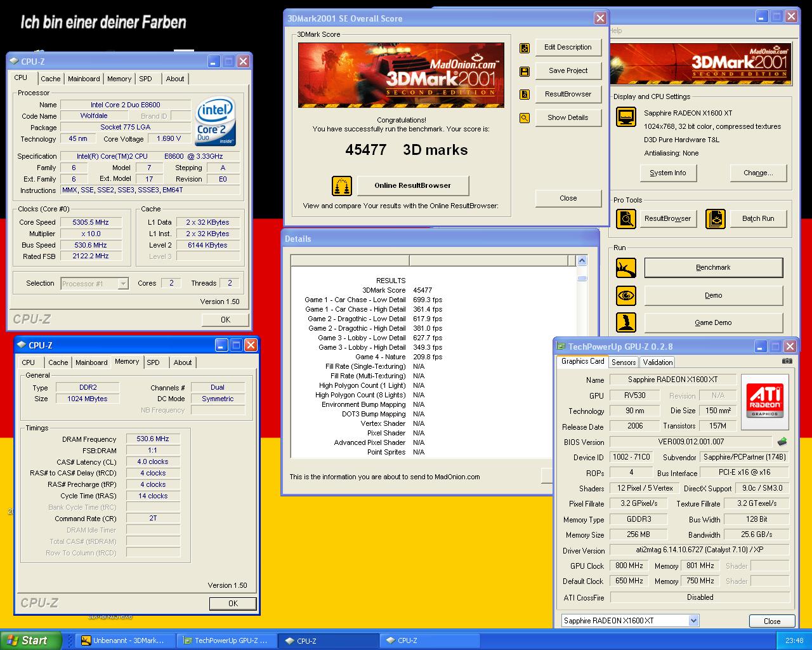Image resolution: width=812 pixels, height=650 pixels.
Task: Click the lower CPU-Z title bar icon
Action: point(22,345)
